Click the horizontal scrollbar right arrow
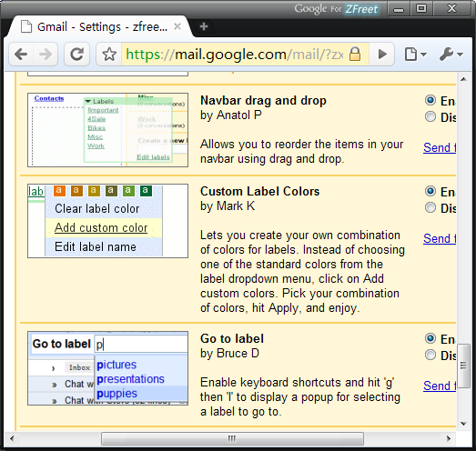 (x=449, y=438)
